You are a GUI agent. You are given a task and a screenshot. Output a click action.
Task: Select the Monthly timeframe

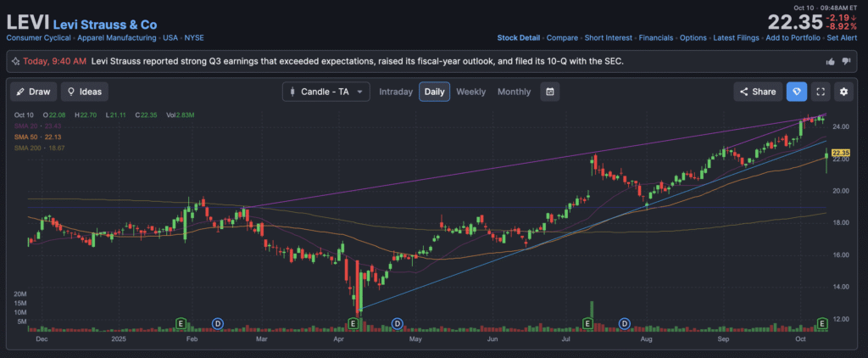[x=514, y=92]
